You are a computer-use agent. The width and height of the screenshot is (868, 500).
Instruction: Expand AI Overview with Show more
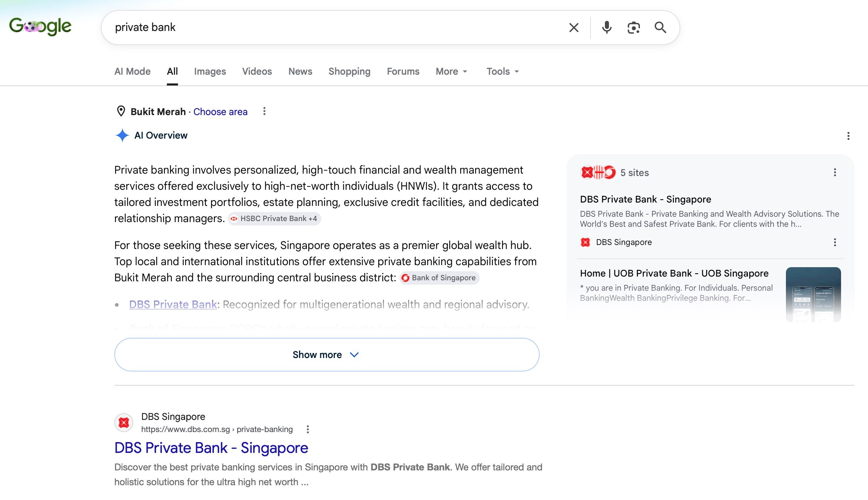click(327, 355)
